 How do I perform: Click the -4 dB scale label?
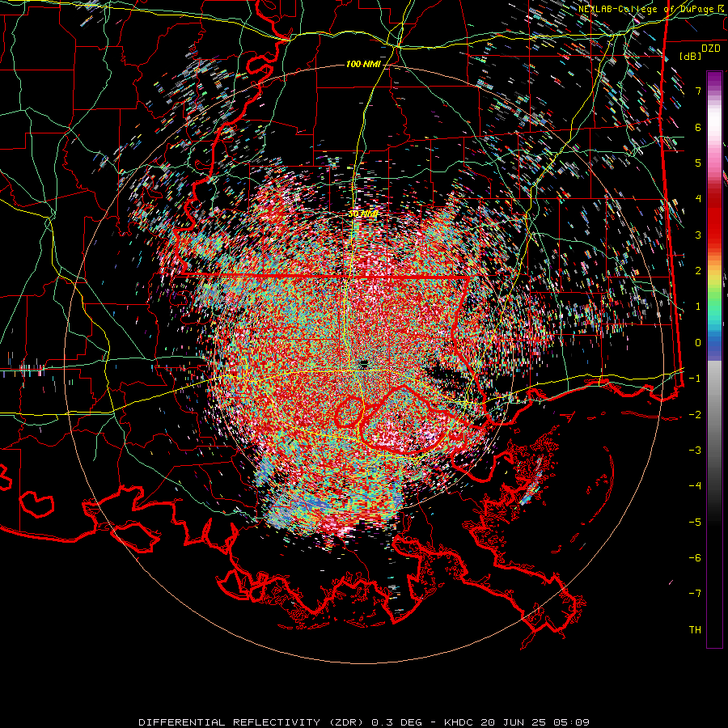tap(695, 486)
